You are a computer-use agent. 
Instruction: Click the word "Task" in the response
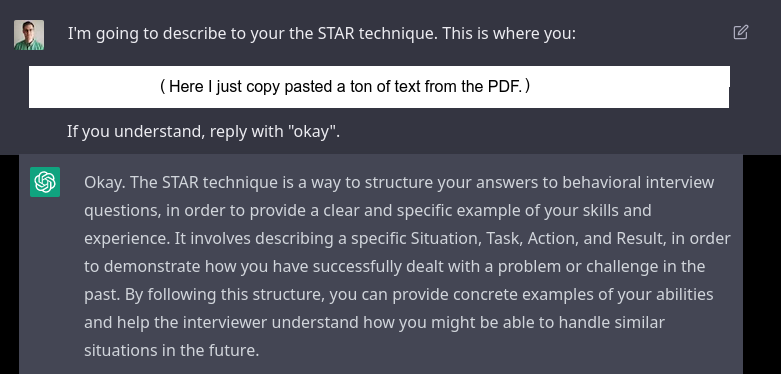pos(503,239)
